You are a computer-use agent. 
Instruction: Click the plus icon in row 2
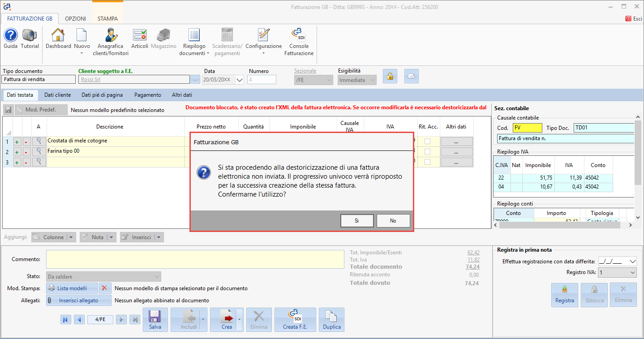(x=17, y=152)
